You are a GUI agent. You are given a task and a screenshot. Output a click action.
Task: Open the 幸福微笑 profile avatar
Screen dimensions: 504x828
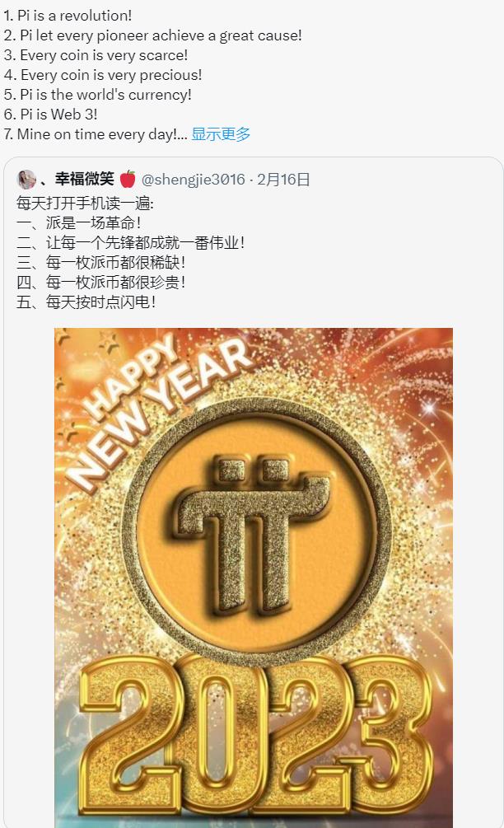coord(26,180)
